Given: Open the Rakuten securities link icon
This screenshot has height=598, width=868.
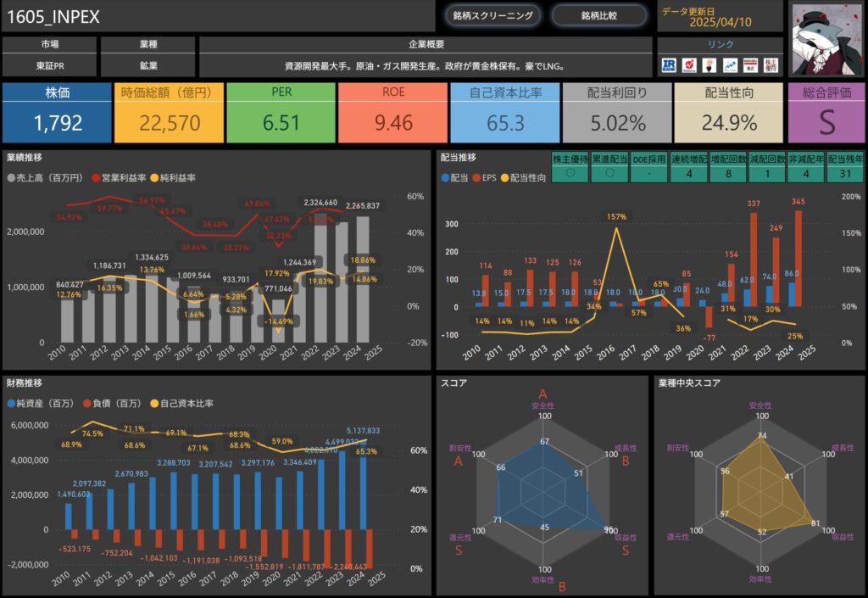Looking at the screenshot, I should 689,65.
